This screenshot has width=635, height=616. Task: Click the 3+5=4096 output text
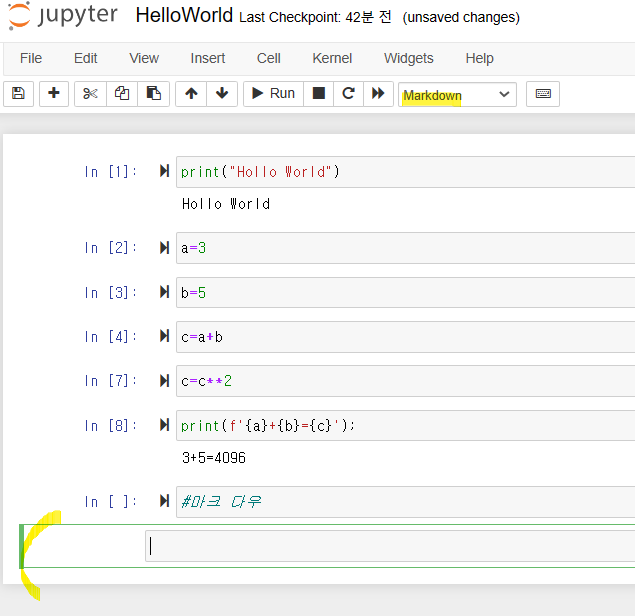[214, 458]
